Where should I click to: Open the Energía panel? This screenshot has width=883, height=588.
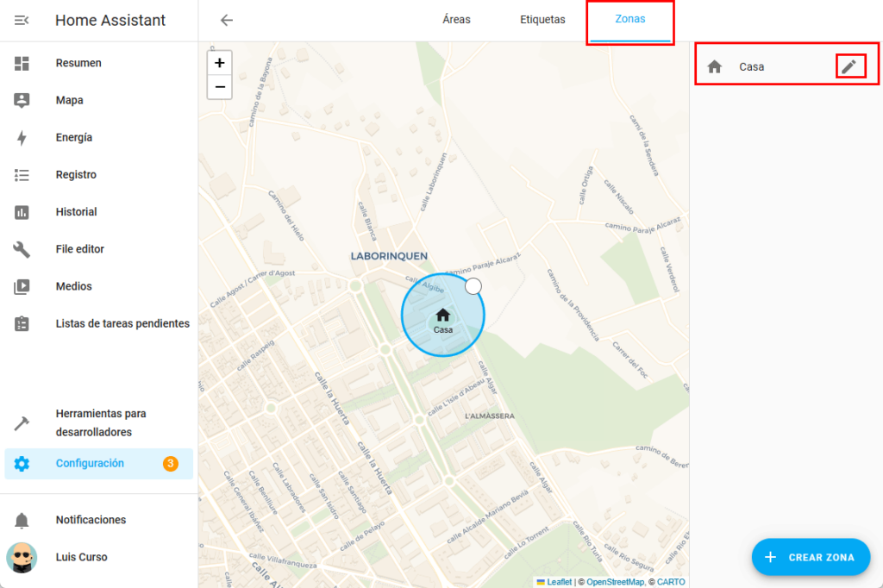coord(73,138)
